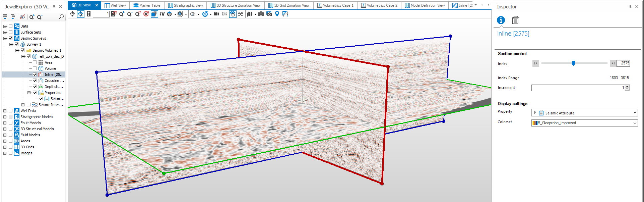
Task: Click the binoculars icon in 3D toolbar
Action: click(x=241, y=14)
